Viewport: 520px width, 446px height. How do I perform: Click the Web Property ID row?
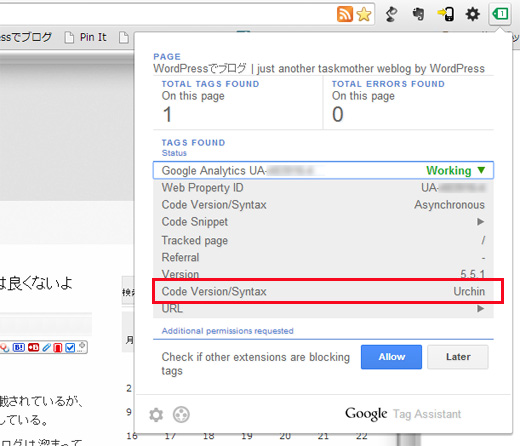(323, 188)
